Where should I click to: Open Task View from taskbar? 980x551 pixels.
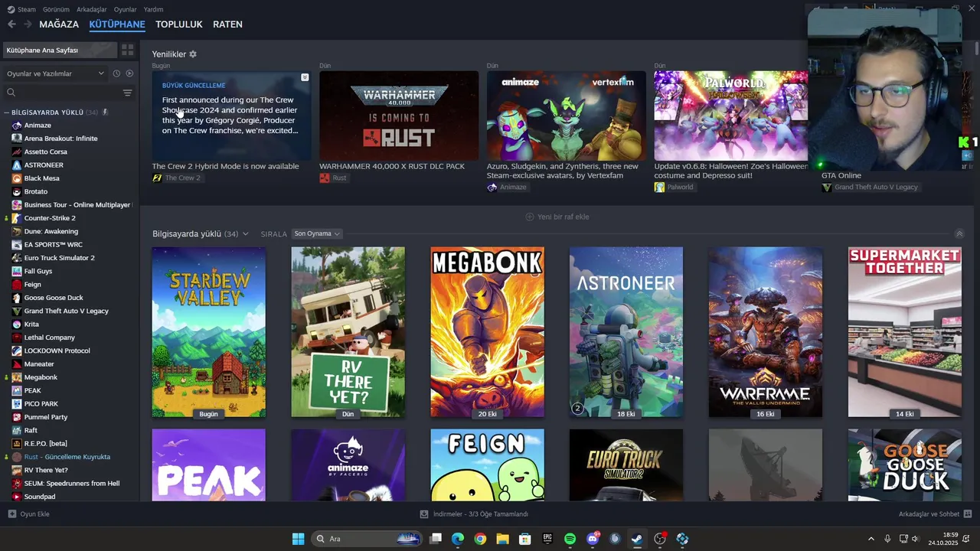coord(436,539)
